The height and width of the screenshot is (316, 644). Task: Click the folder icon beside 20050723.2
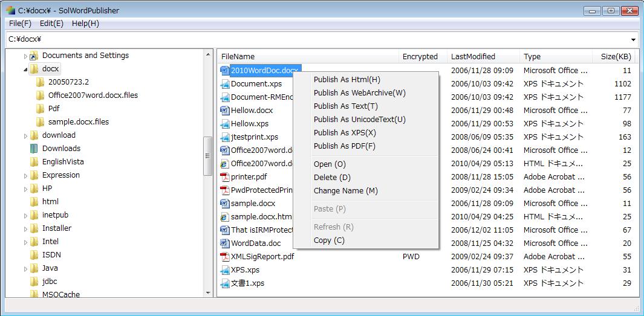coord(41,82)
